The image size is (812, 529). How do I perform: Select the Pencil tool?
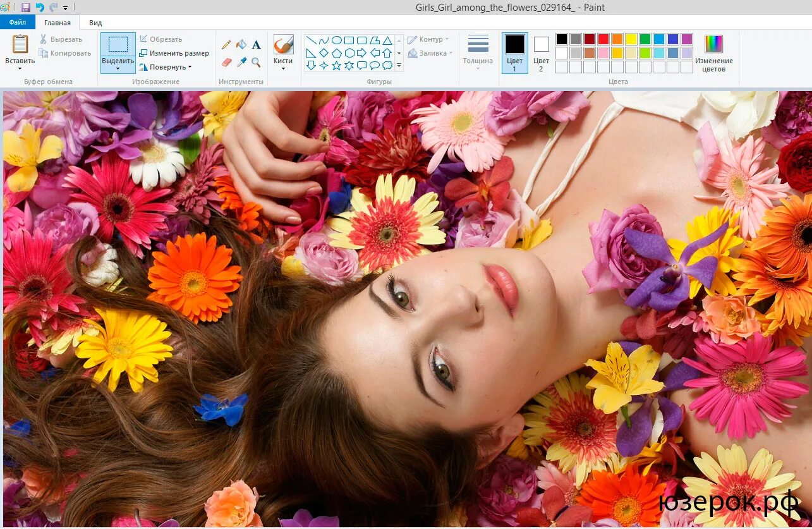click(226, 45)
